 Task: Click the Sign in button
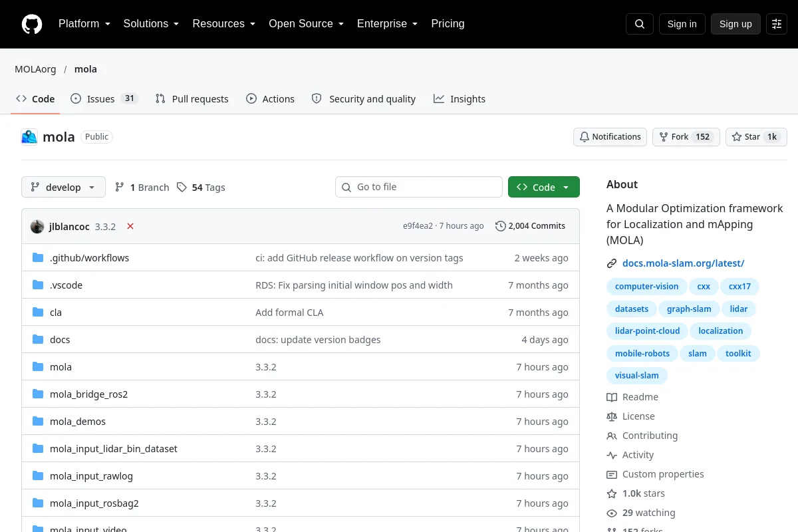[682, 24]
